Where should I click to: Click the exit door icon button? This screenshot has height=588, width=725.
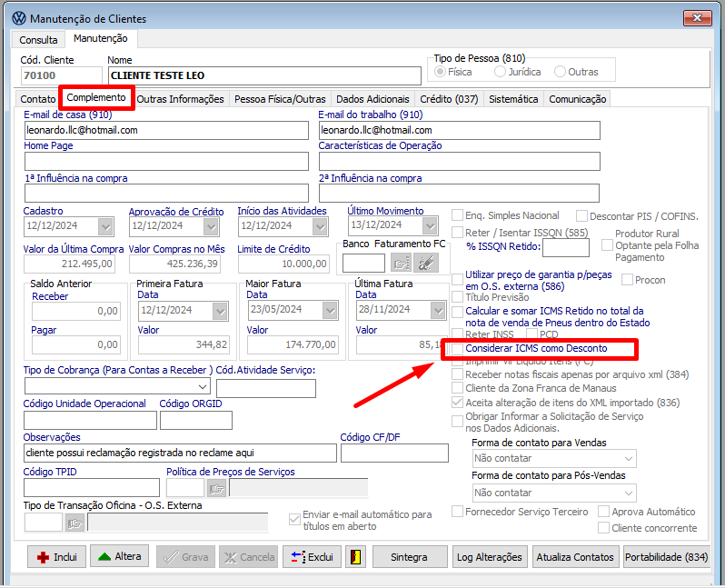(355, 557)
